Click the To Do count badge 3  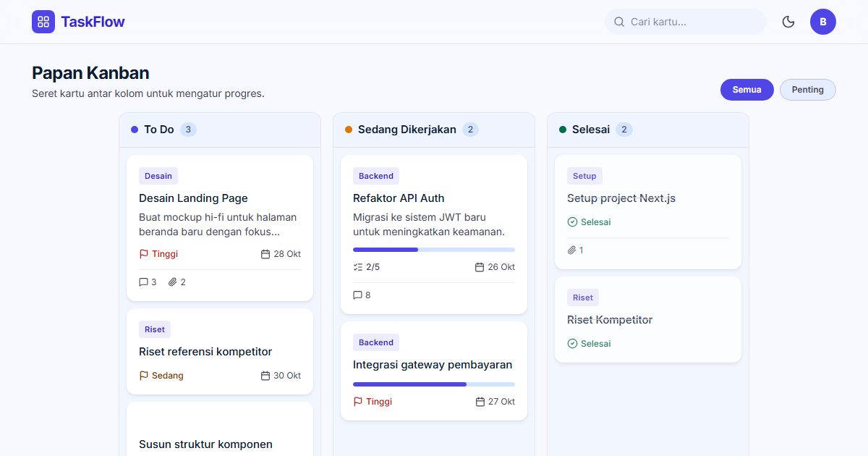(188, 130)
